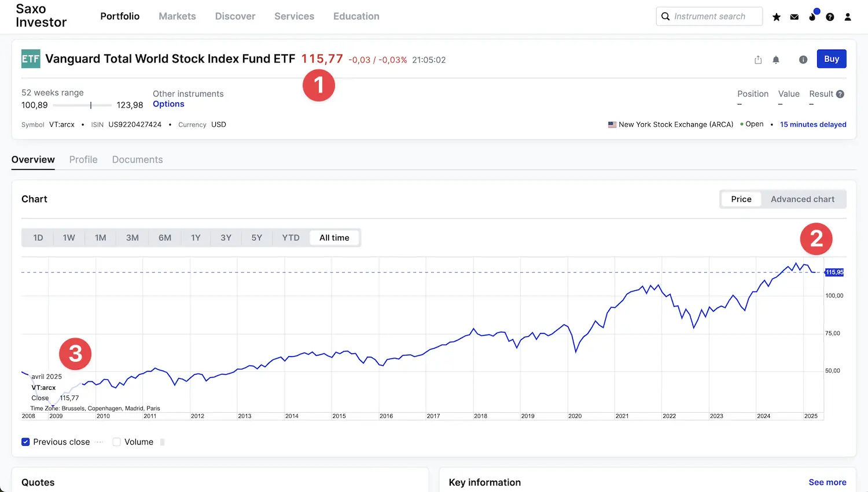Image resolution: width=868 pixels, height=492 pixels.
Task: Click the New York Stock Exchange (ARCA) text
Action: pyautogui.click(x=676, y=124)
